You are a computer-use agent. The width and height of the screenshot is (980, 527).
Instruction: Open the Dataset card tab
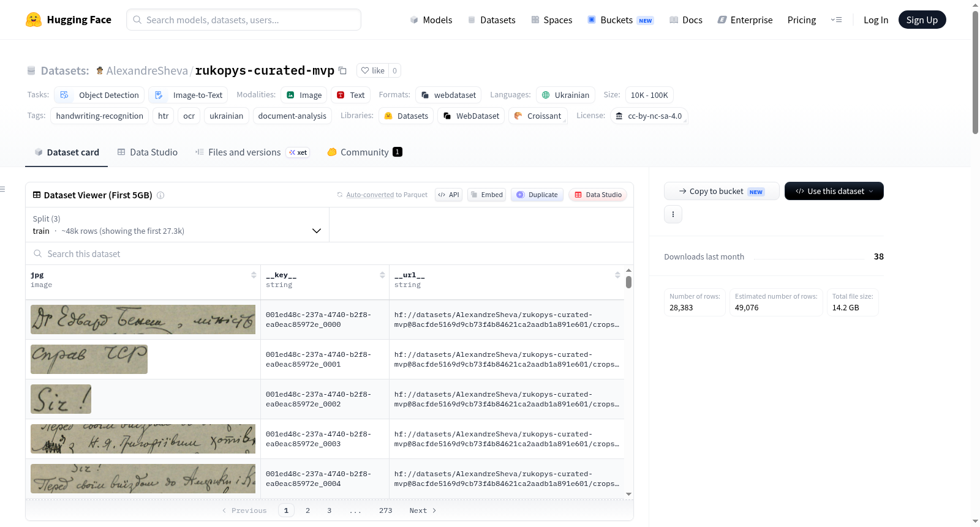click(66, 152)
